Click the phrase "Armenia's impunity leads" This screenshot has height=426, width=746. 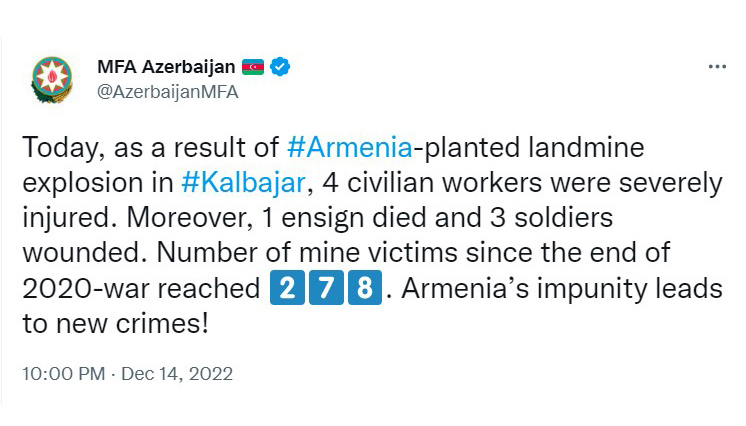coord(562,288)
